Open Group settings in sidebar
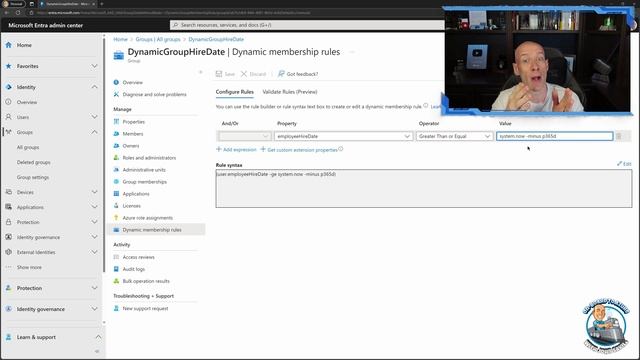This screenshot has height=360, width=640. [33, 177]
